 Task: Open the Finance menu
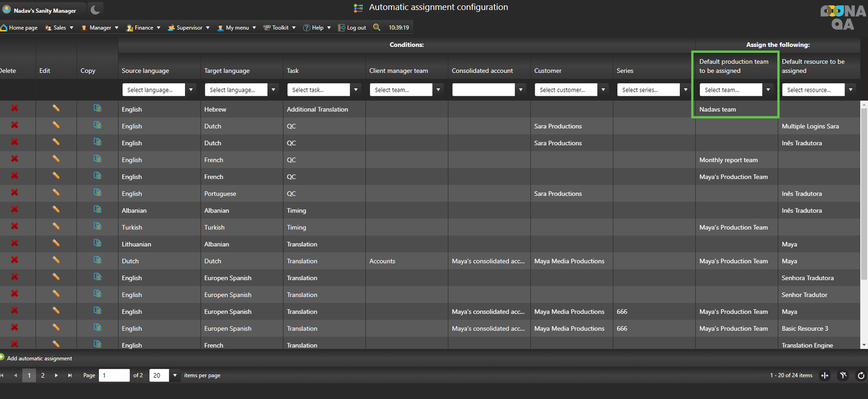(144, 28)
